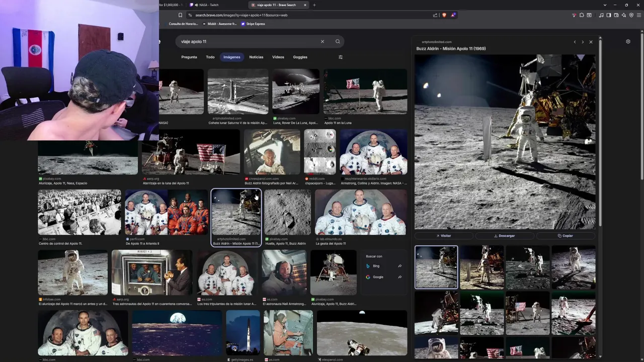Close the Brave Search tab
This screenshot has width=644, height=362.
[305, 5]
